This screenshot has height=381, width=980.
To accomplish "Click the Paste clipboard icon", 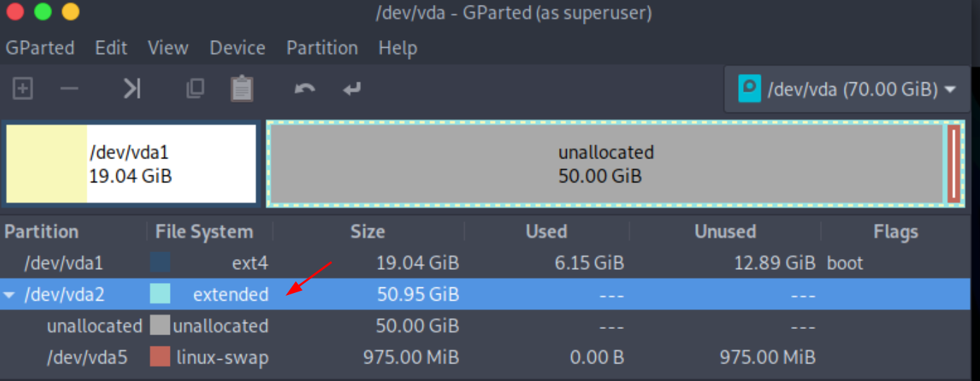I will coord(242,89).
